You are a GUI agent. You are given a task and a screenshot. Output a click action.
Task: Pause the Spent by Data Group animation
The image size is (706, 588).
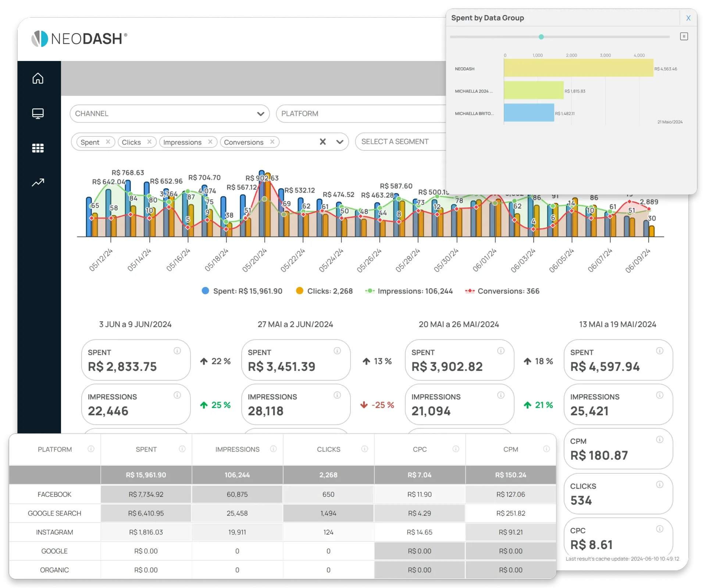coord(684,36)
